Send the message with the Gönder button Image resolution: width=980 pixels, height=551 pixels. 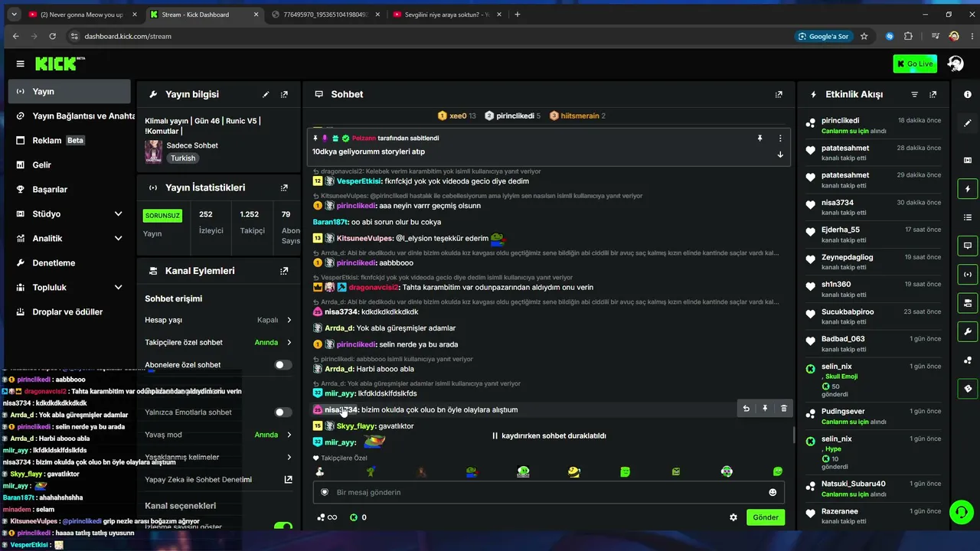[x=766, y=517]
